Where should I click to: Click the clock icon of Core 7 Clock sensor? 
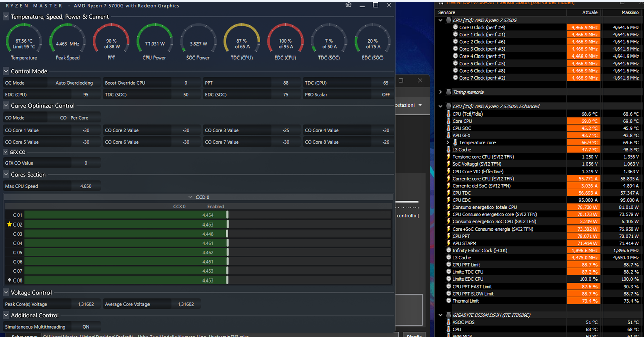tap(456, 78)
